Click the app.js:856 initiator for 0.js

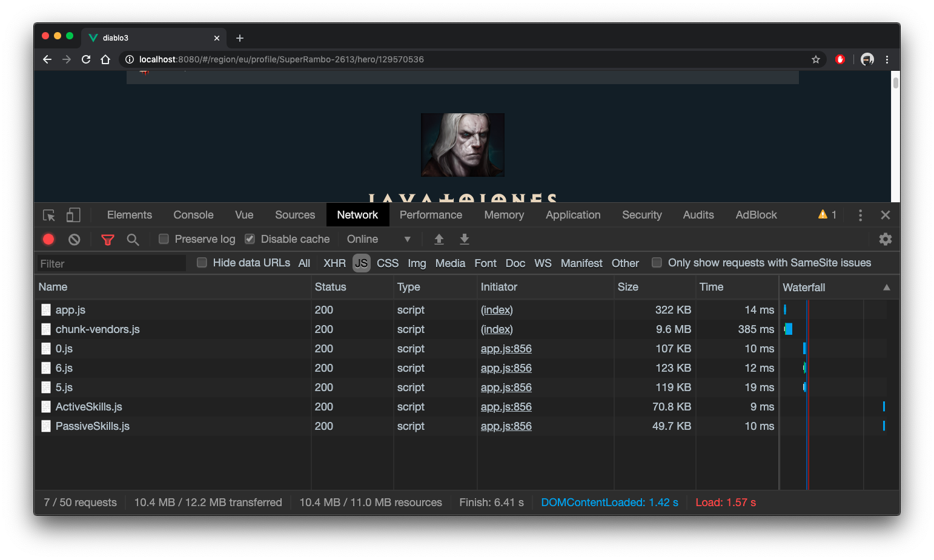click(x=506, y=349)
